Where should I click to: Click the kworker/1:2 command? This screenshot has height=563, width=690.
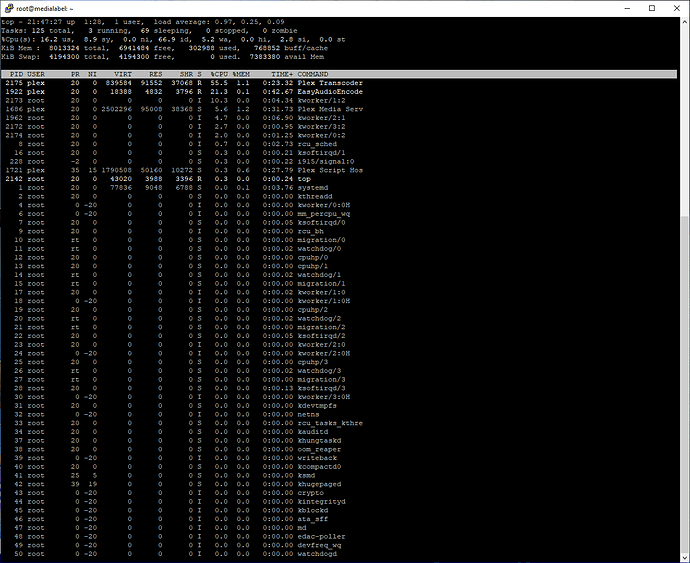coord(321,100)
